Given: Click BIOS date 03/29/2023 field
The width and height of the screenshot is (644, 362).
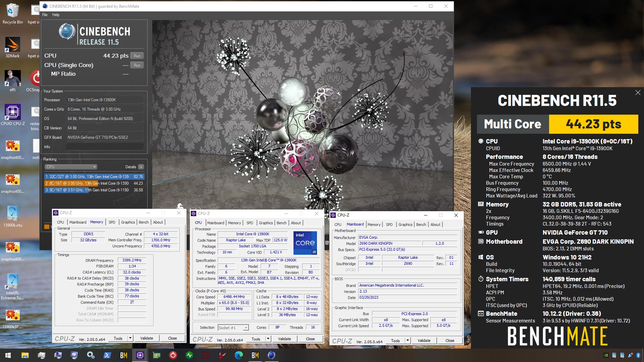Looking at the screenshot, I should click(x=408, y=297).
